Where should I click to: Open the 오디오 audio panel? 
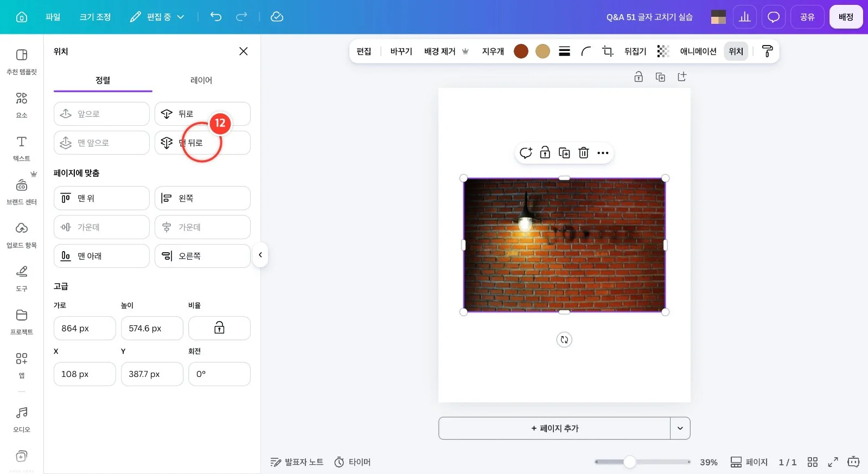22,419
